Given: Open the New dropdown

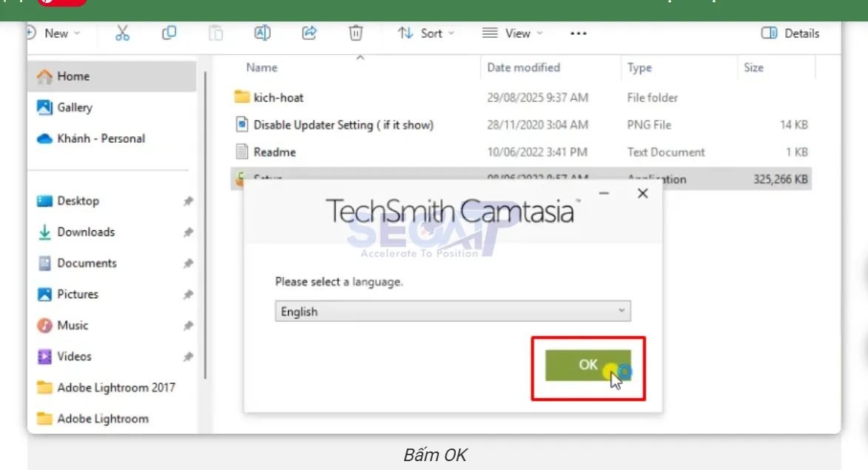Looking at the screenshot, I should pos(55,33).
